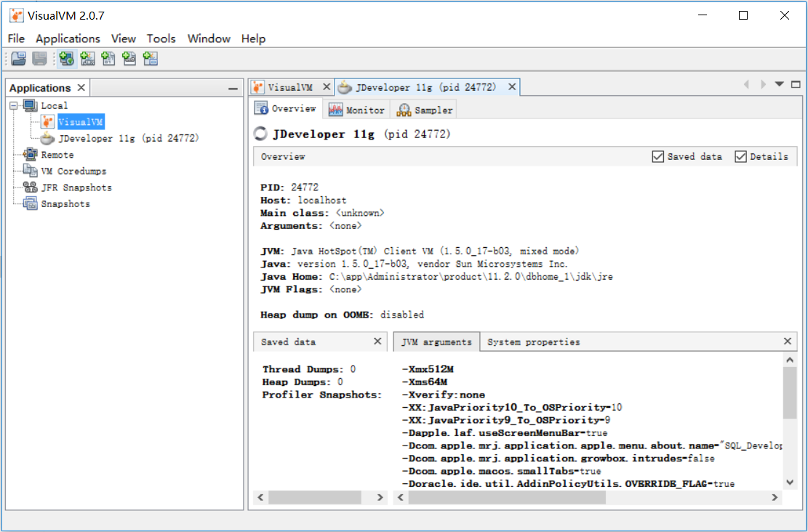Open the Window menu

[209, 39]
